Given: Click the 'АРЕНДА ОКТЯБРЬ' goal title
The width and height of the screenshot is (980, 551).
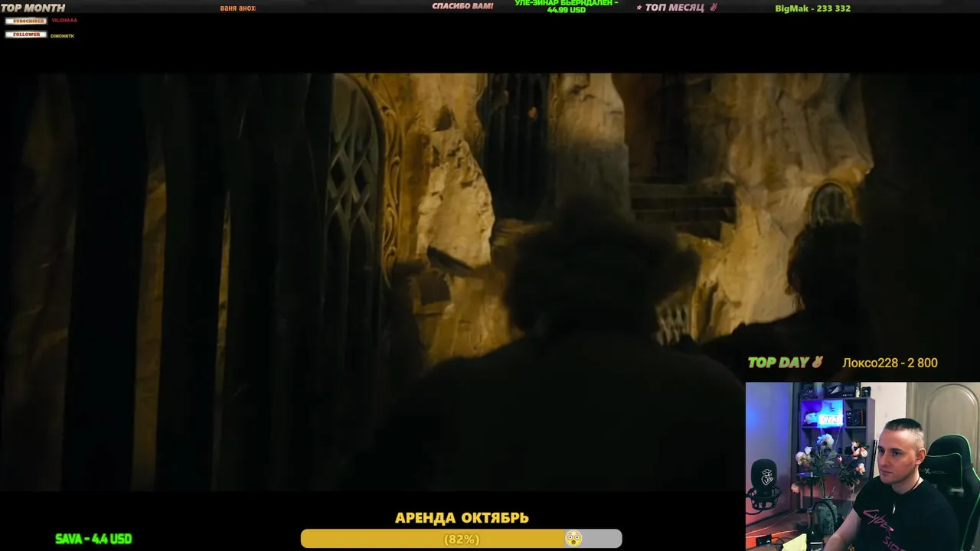Looking at the screenshot, I should [x=462, y=518].
